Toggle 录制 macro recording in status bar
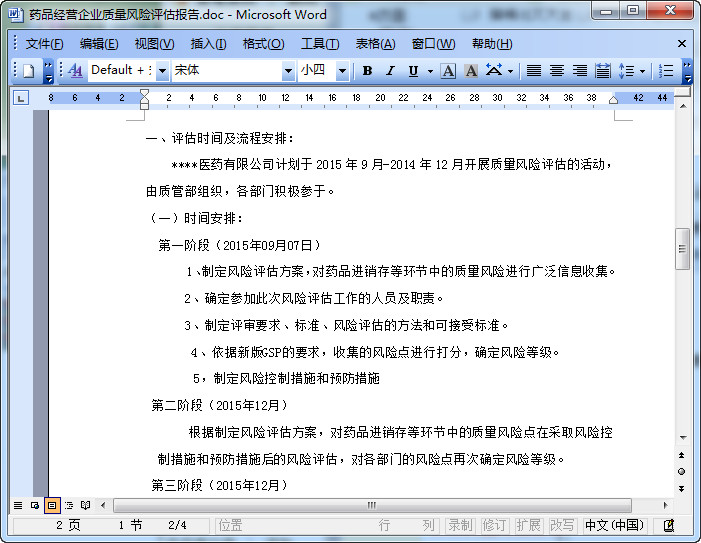 [x=460, y=525]
